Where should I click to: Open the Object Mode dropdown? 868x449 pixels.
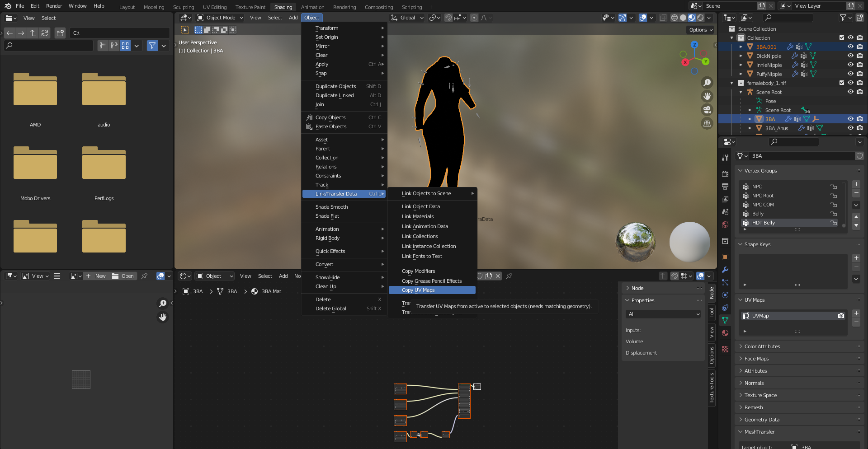pos(220,18)
